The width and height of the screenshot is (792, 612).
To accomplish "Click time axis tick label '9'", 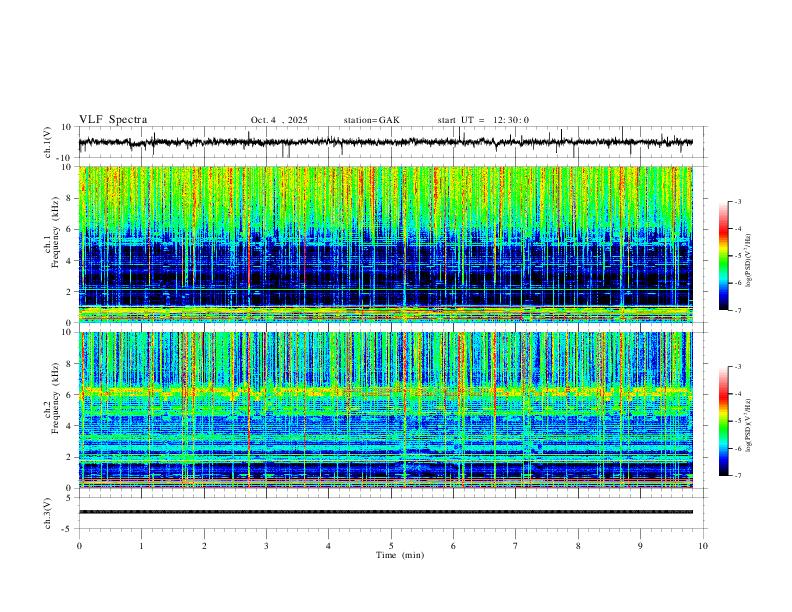I will (640, 546).
